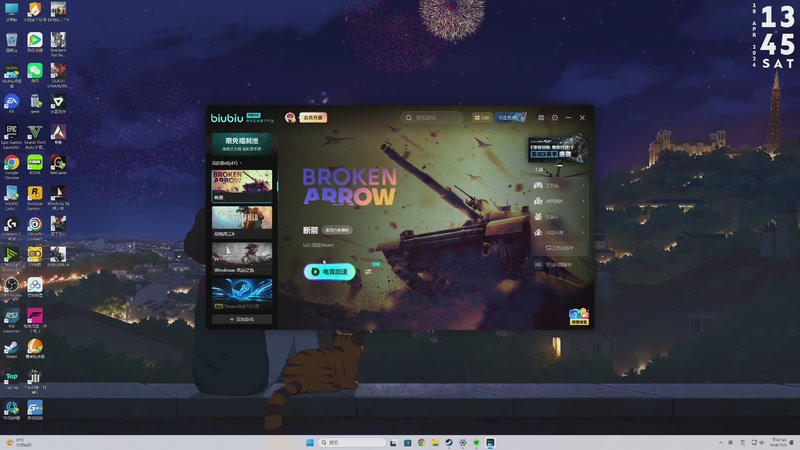Click the user avatar in biubiu
Viewport: 800px width, 450px height.
290,117
